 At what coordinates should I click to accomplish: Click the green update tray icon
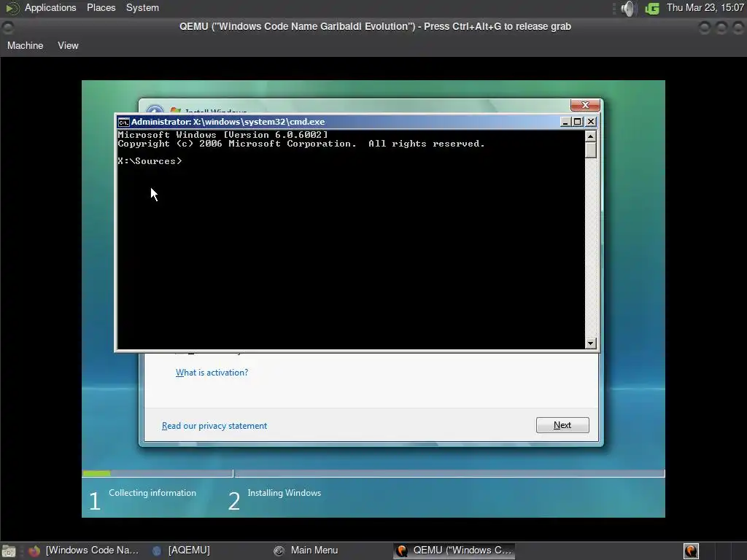click(651, 8)
